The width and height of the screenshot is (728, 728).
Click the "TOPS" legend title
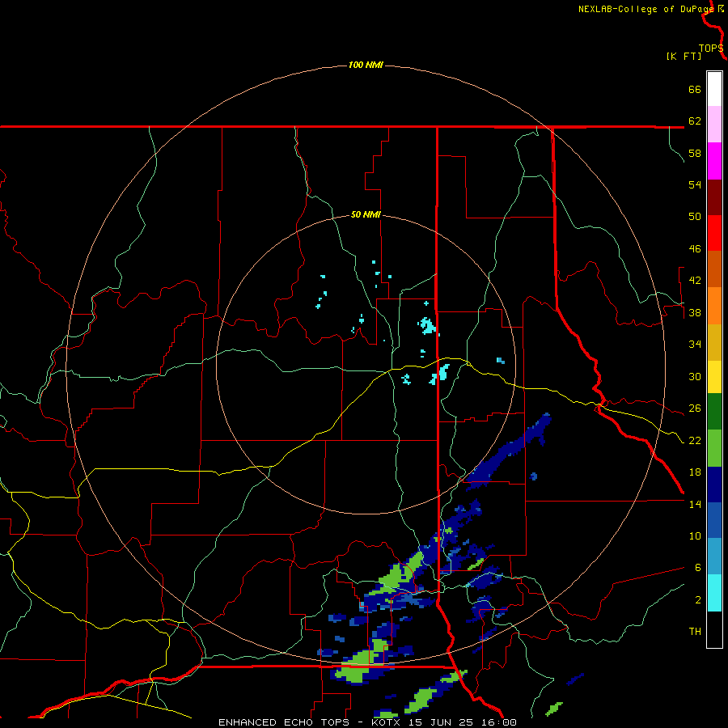point(711,49)
